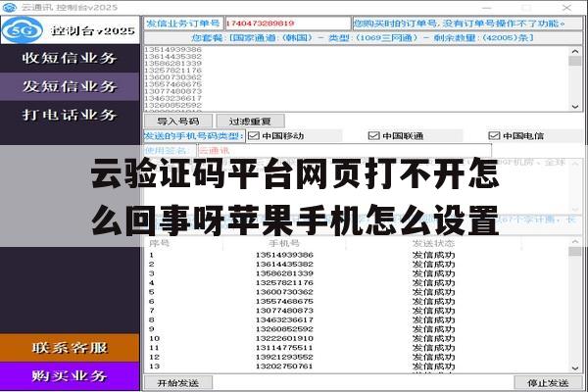Select result row 11 number 13114775511
The image size is (588, 392).
point(284,348)
